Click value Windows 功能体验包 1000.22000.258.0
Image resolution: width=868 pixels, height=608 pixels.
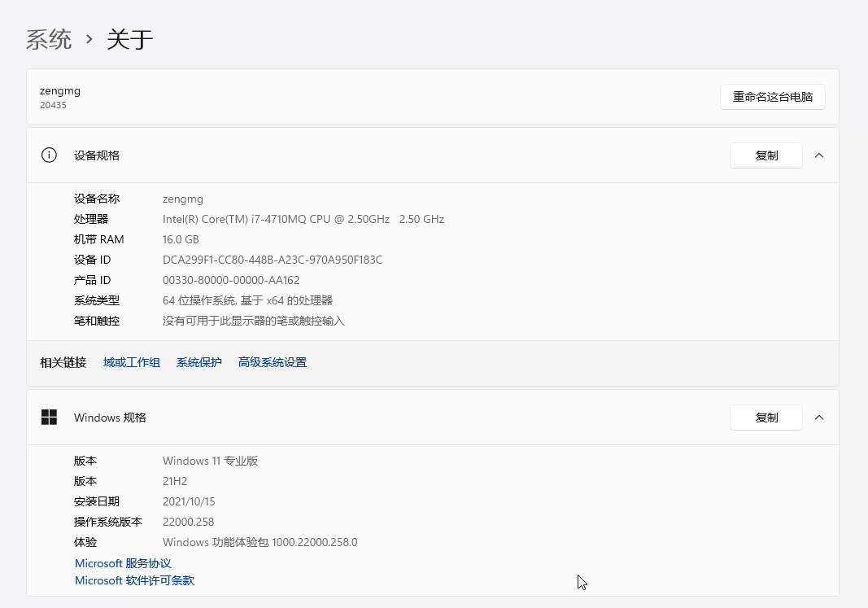pyautogui.click(x=260, y=542)
